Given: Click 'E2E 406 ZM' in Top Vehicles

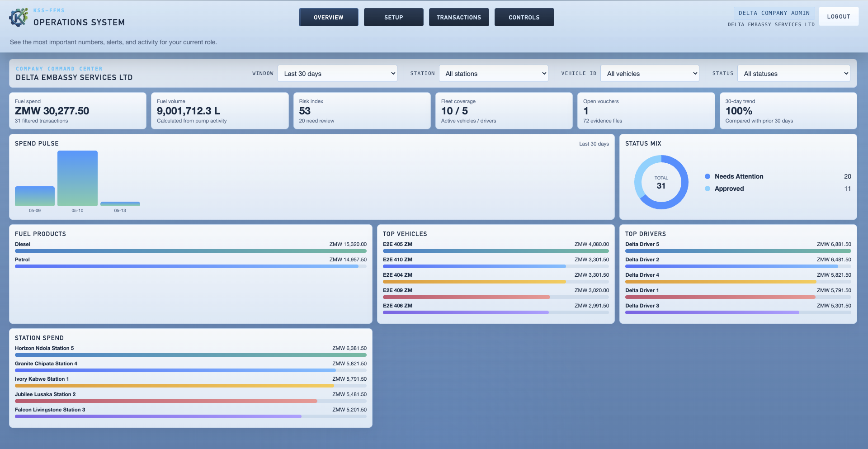Looking at the screenshot, I should tap(397, 306).
